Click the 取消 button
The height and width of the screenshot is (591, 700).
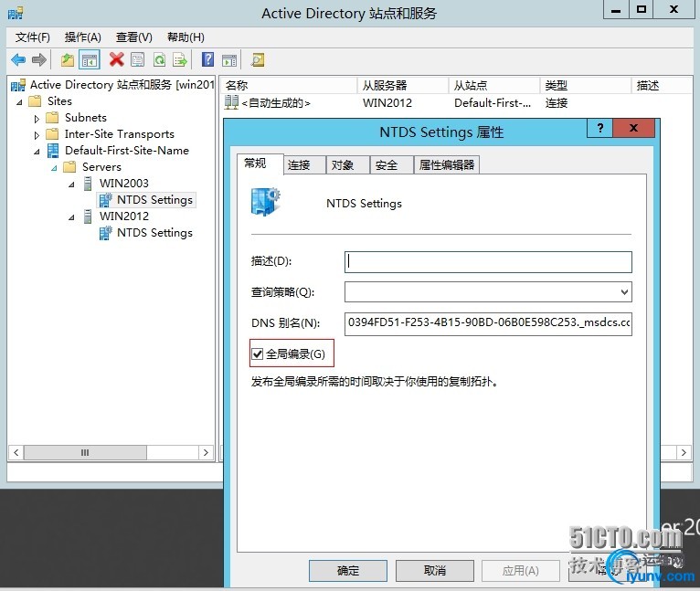pos(434,571)
